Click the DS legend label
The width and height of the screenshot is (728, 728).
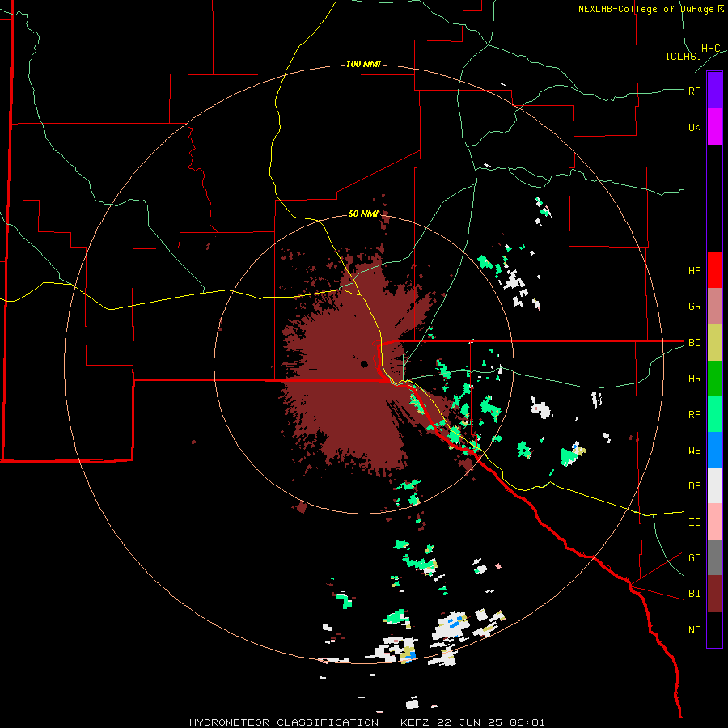coord(695,486)
